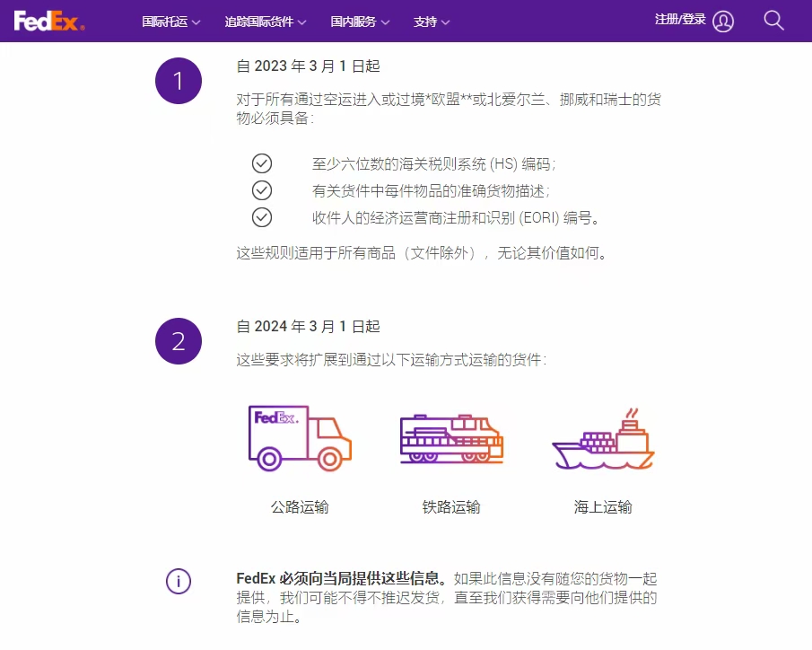This screenshot has height=650, width=812.
Task: Click checkmark icon beside 准确货物描述 line
Action: 261,190
